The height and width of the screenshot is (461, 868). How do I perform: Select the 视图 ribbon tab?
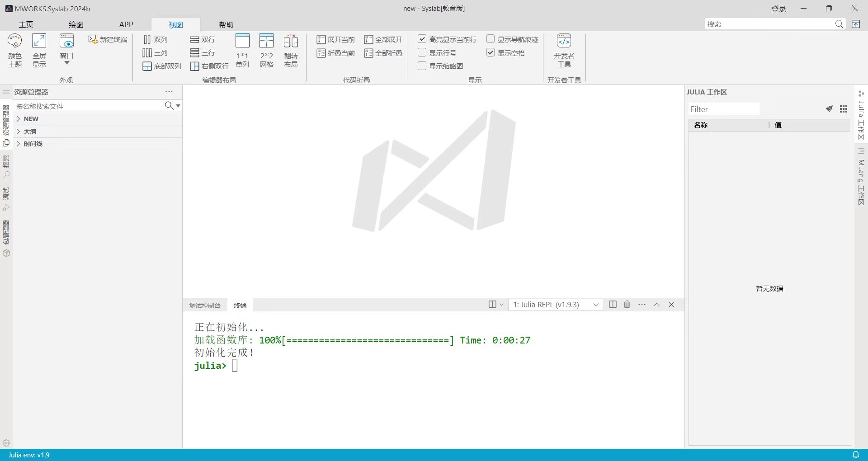176,24
